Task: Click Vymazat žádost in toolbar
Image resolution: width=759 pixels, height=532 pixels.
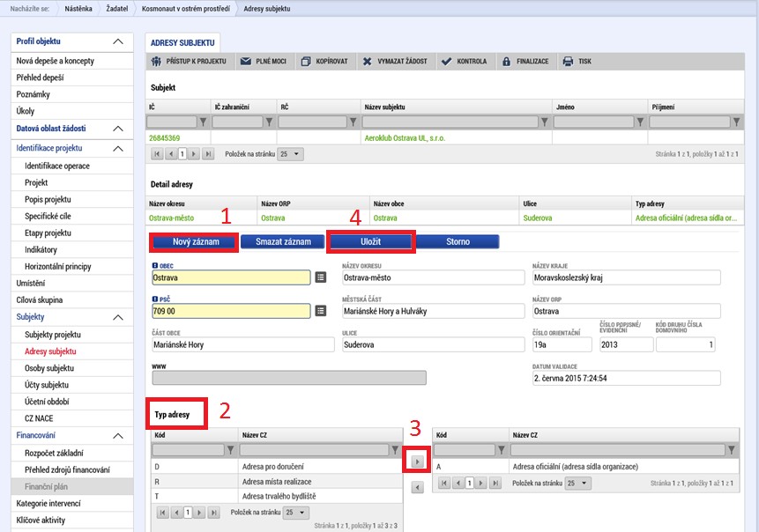Action: point(396,62)
